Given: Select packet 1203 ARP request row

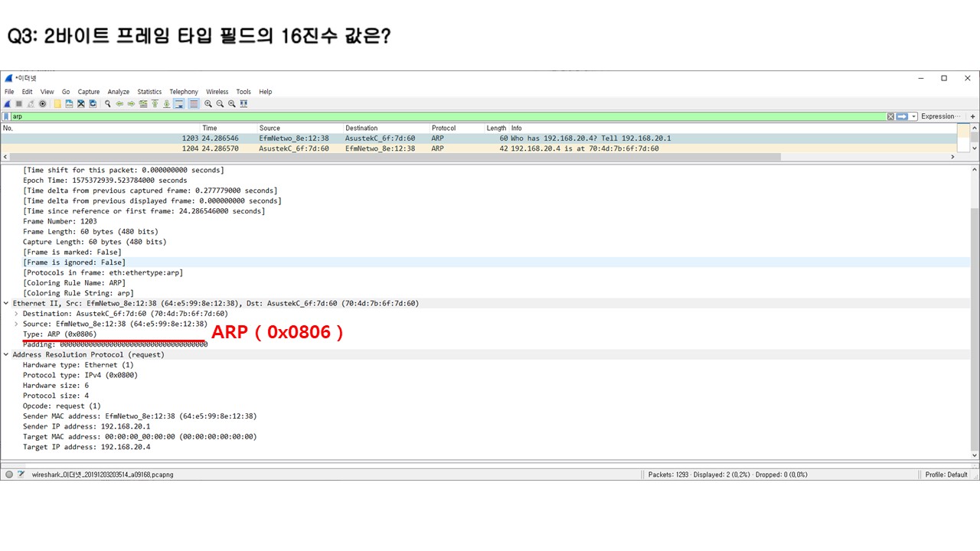Looking at the screenshot, I should (479, 139).
